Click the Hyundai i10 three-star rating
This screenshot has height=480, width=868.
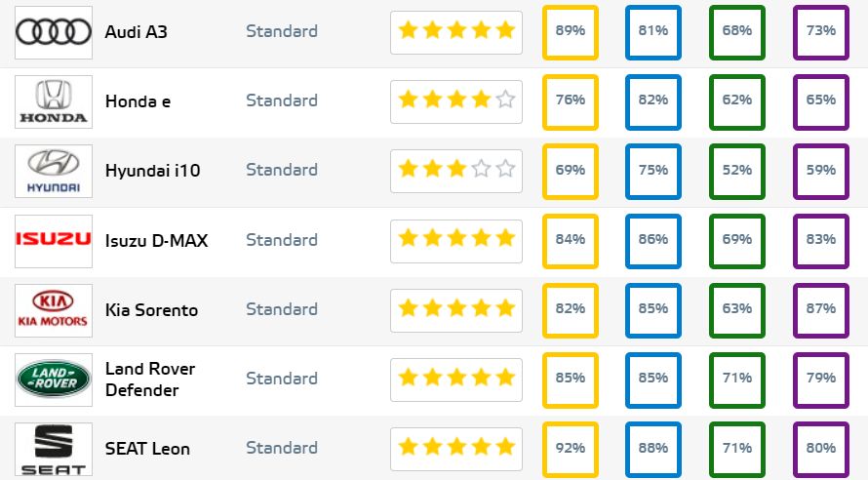(455, 170)
